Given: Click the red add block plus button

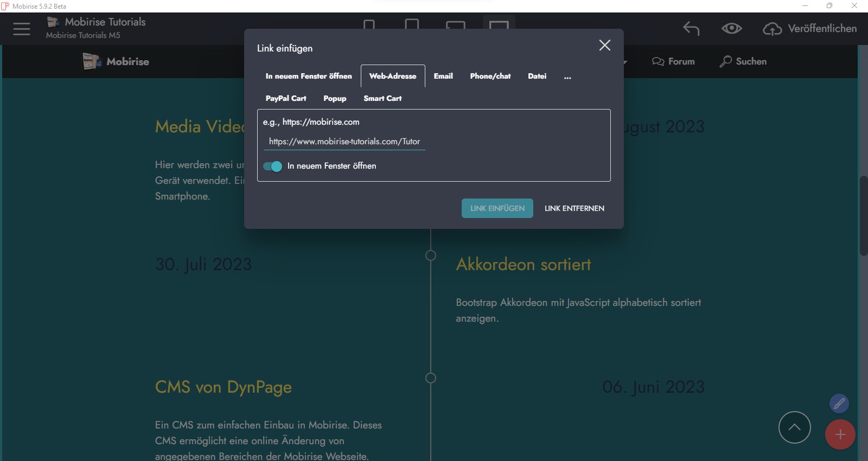Looking at the screenshot, I should pyautogui.click(x=840, y=434).
